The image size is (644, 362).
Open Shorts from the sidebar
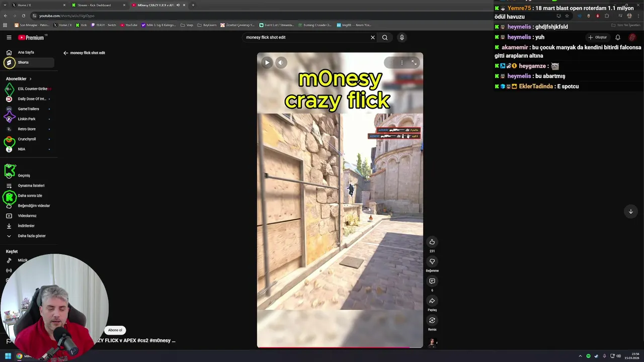[x=28, y=62]
